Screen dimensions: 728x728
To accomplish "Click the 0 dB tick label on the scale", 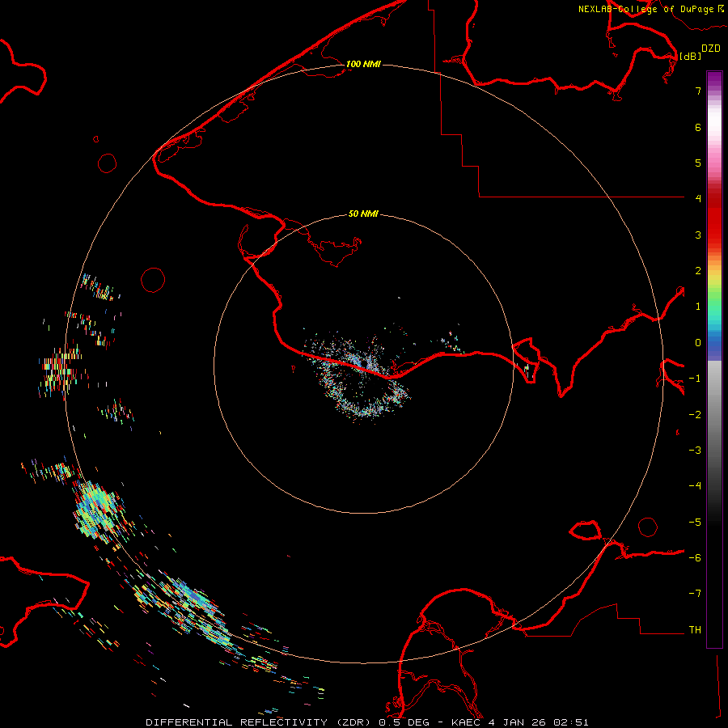I will point(697,342).
